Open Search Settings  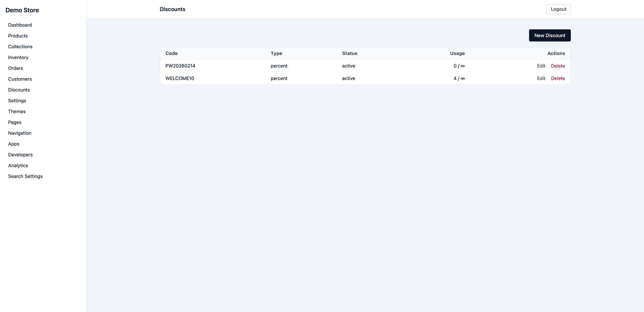point(25,176)
